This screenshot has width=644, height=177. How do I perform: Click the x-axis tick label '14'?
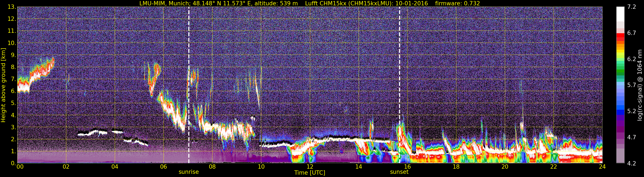[358, 166]
